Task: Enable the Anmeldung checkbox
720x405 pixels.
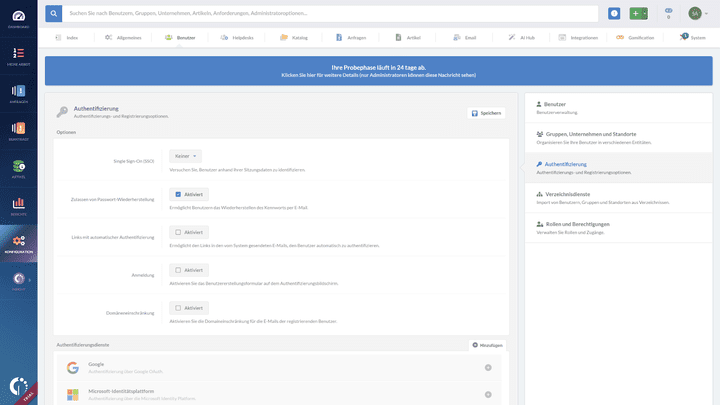Action: (x=178, y=270)
